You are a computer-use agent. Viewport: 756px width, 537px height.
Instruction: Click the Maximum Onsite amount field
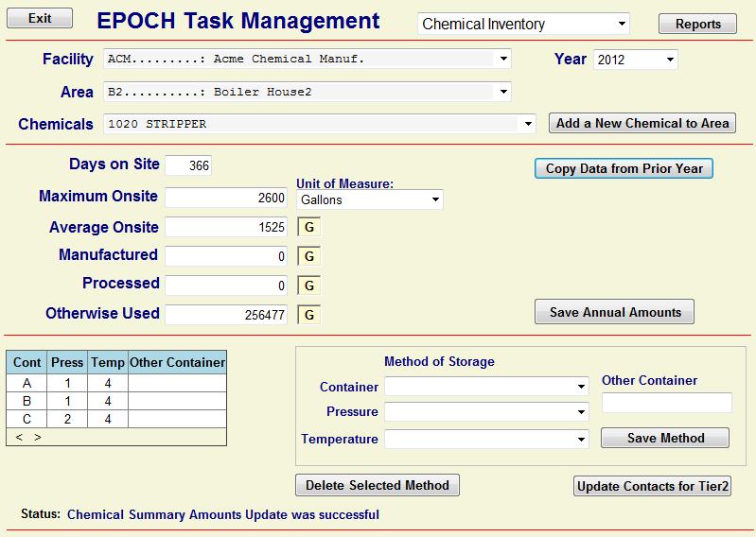point(226,198)
